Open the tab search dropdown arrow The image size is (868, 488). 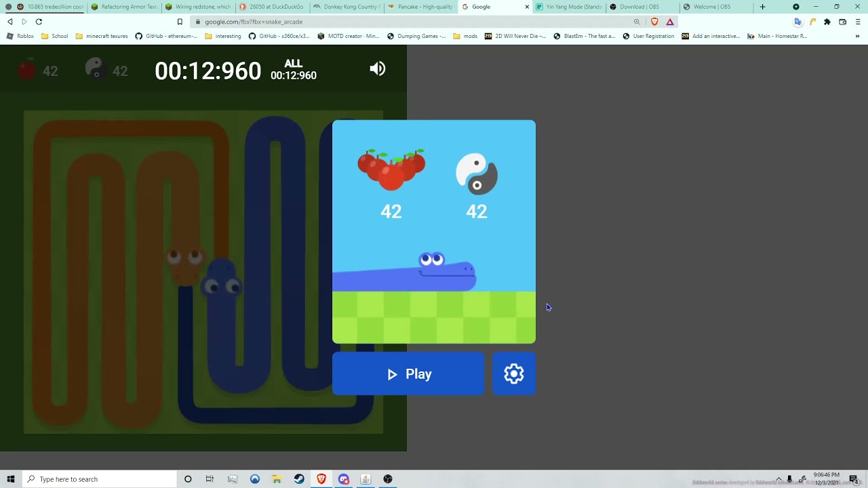[x=796, y=7]
